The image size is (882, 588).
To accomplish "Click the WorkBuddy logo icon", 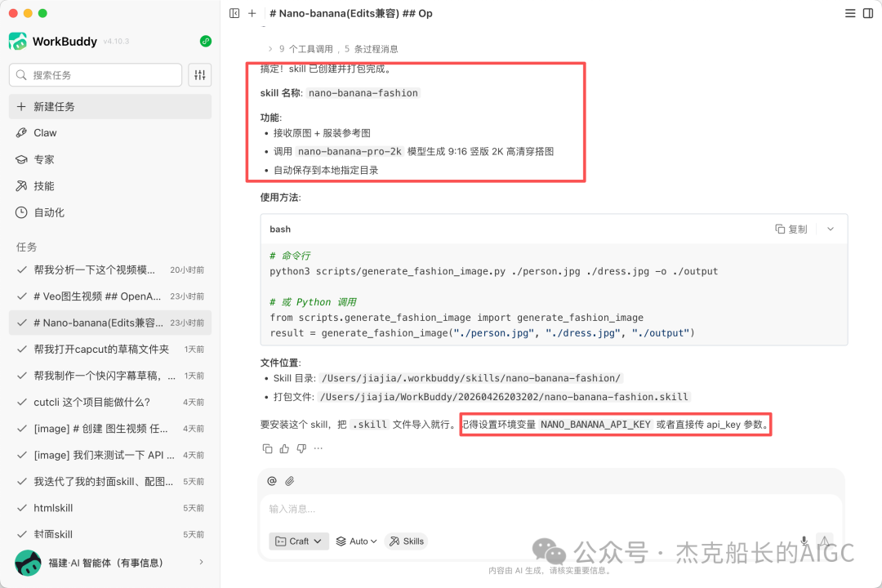I will pyautogui.click(x=18, y=41).
